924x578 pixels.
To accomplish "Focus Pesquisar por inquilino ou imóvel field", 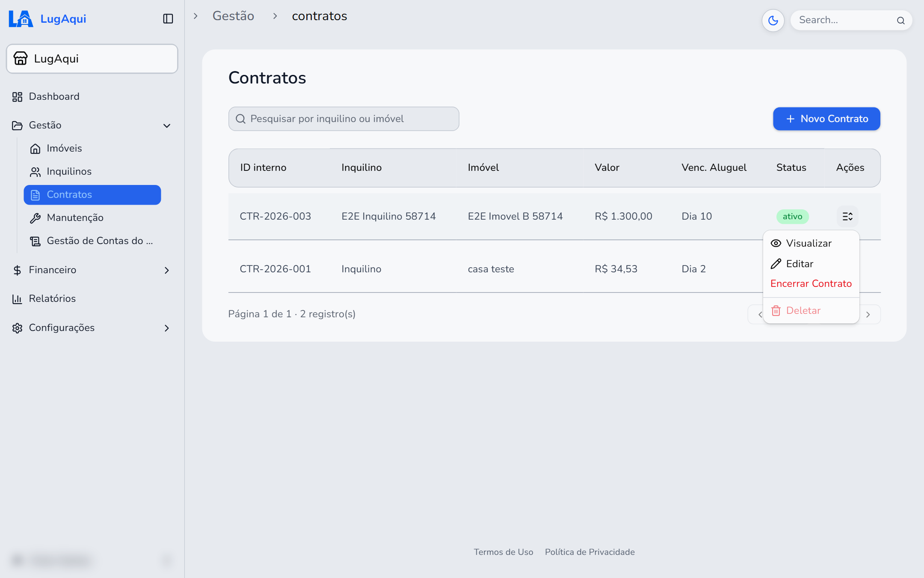I will point(344,119).
